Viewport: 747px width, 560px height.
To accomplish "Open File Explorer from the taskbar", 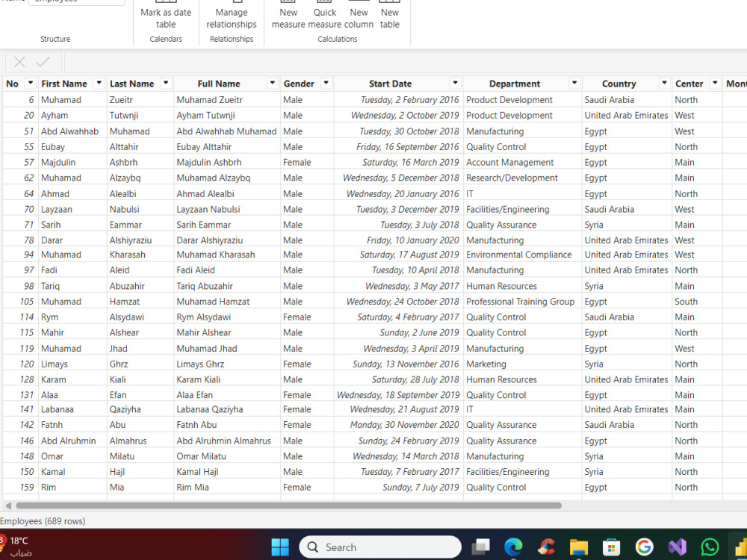I will click(x=579, y=547).
